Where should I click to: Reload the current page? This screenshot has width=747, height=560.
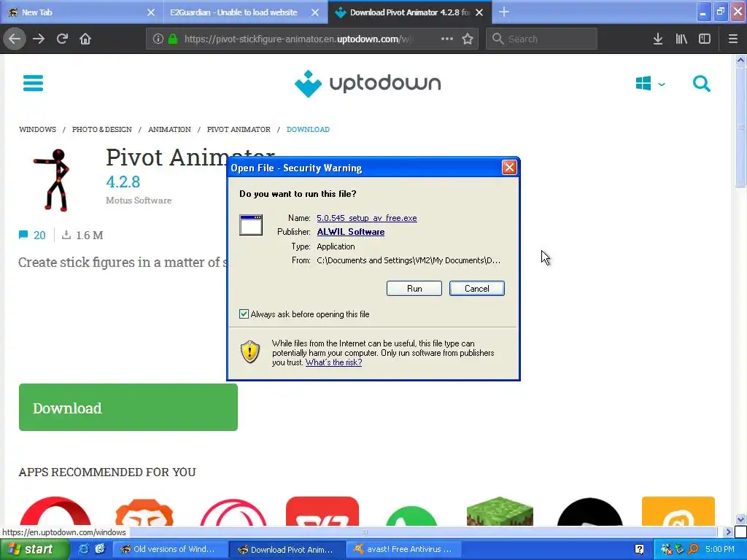(62, 39)
